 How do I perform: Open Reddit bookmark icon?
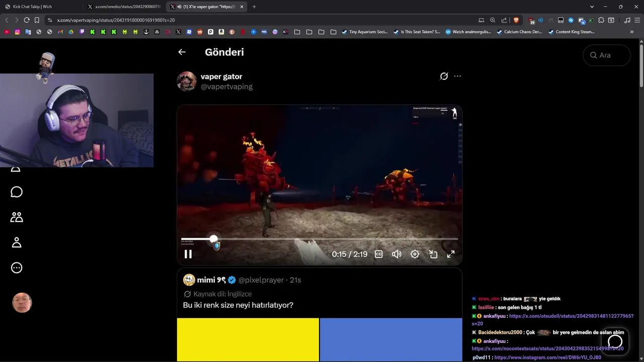200,32
